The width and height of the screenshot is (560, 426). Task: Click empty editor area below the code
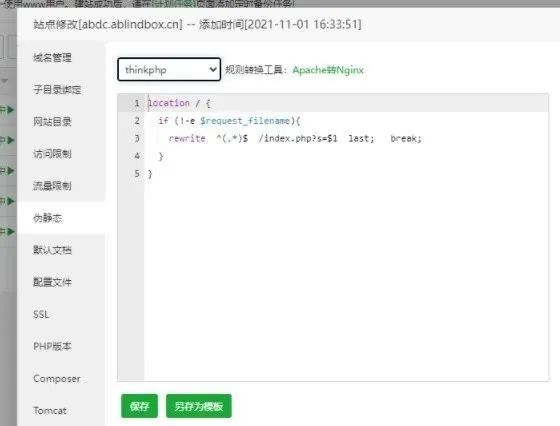tap(346, 279)
